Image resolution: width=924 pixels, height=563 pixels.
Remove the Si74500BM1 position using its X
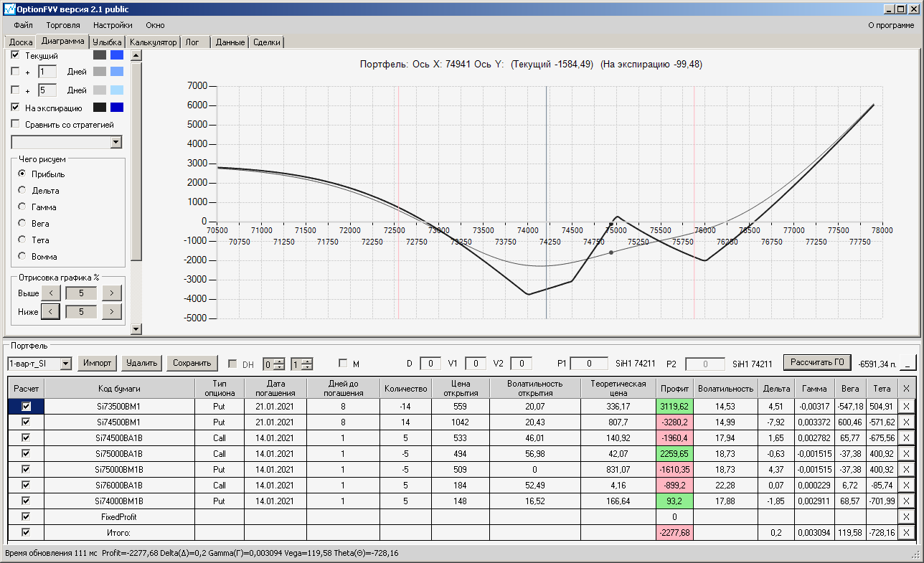[x=906, y=422]
